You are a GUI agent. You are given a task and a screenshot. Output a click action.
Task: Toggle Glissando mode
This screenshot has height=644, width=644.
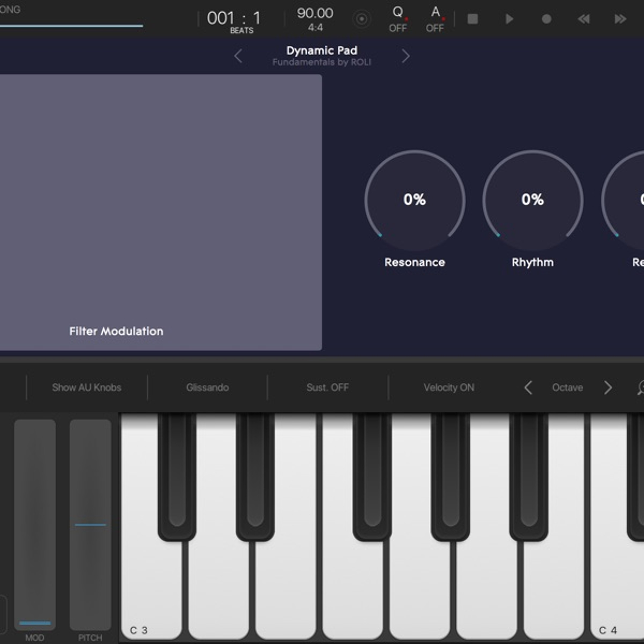click(x=207, y=387)
